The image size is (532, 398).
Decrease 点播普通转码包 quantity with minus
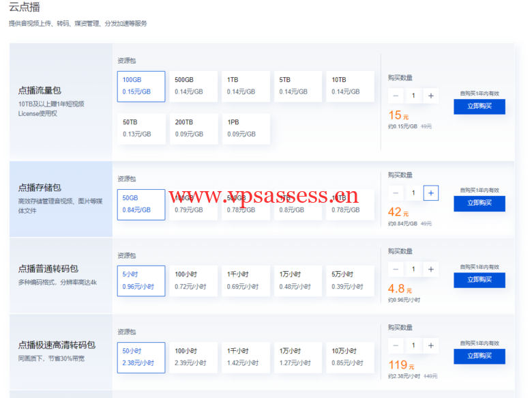pyautogui.click(x=396, y=269)
